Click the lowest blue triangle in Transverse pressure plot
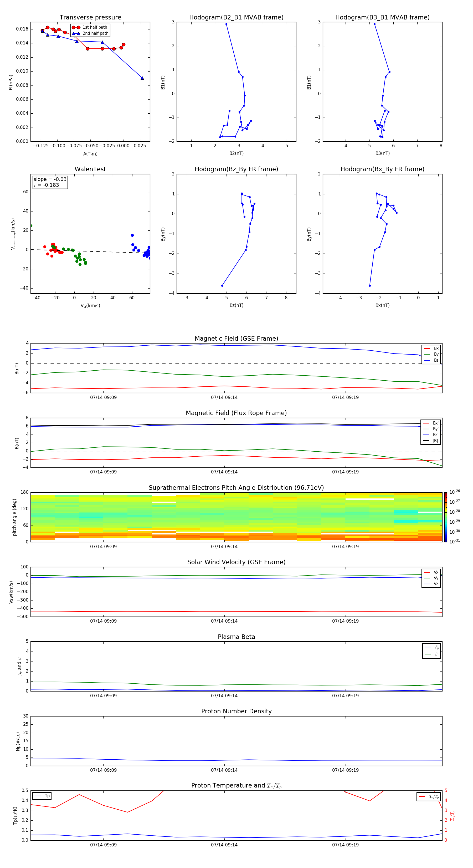The width and height of the screenshot is (473, 868). 142,78
